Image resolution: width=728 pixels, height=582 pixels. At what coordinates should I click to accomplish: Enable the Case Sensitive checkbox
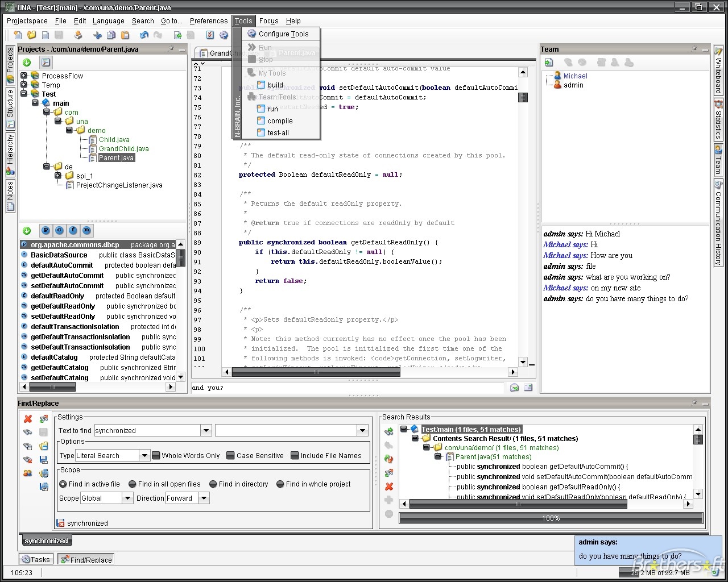230,456
